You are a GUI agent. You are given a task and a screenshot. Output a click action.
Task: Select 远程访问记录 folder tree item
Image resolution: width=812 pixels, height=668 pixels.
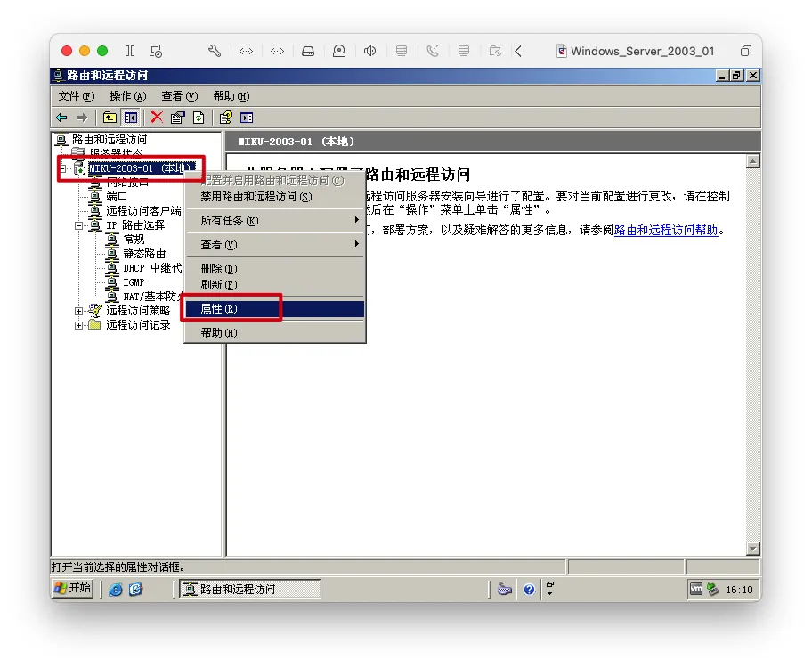tap(138, 325)
